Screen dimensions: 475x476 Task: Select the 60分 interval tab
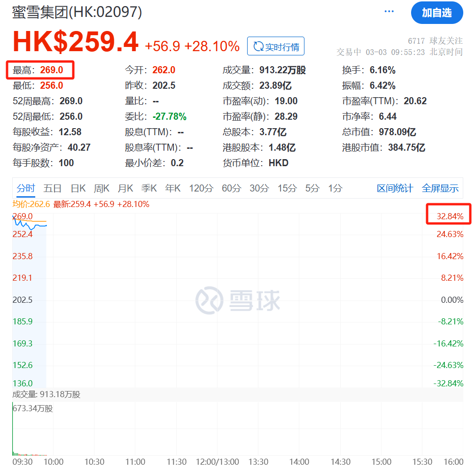(x=231, y=188)
